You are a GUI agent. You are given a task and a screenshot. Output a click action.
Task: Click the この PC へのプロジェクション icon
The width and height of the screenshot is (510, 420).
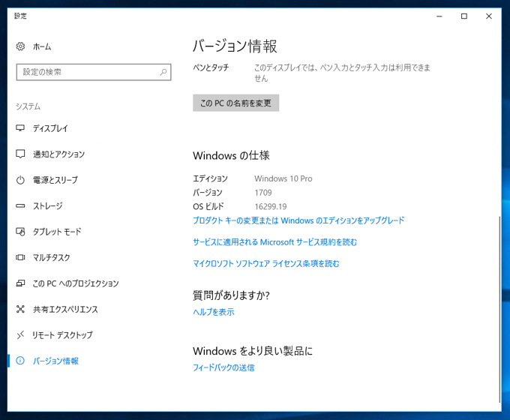point(20,283)
